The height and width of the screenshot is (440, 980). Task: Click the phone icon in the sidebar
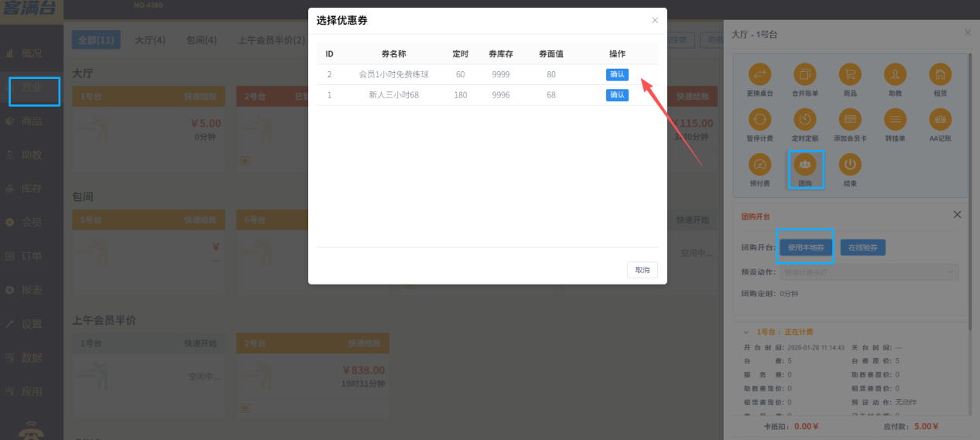(x=31, y=430)
